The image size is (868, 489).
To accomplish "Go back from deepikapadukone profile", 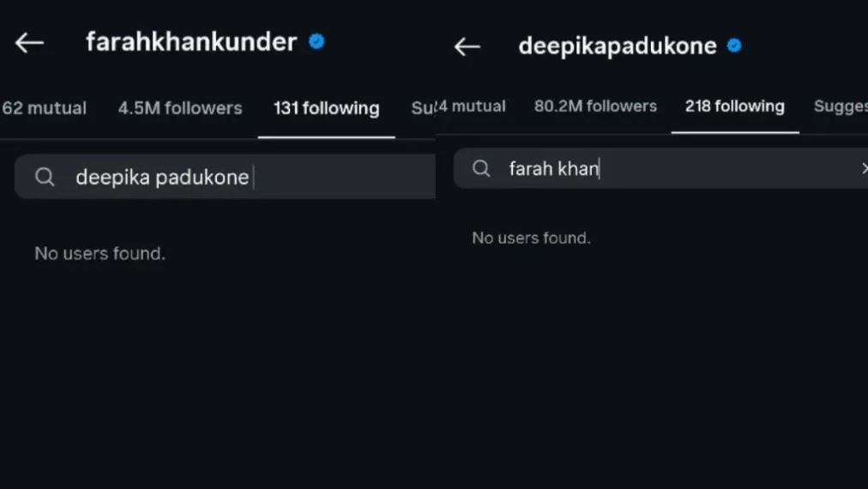I will (x=467, y=46).
